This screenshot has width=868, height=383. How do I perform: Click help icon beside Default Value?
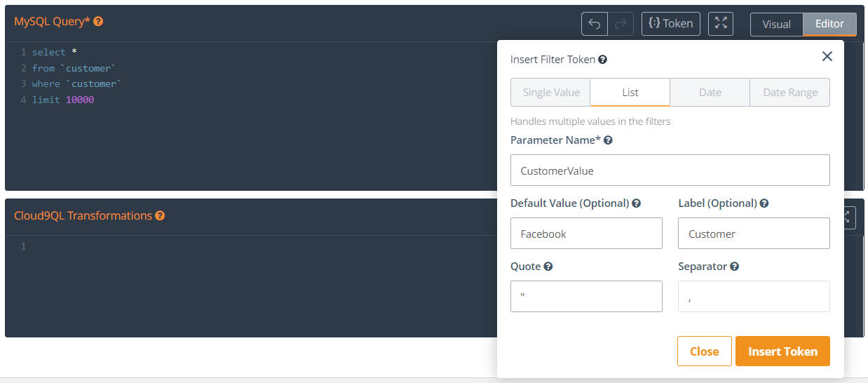click(x=637, y=203)
